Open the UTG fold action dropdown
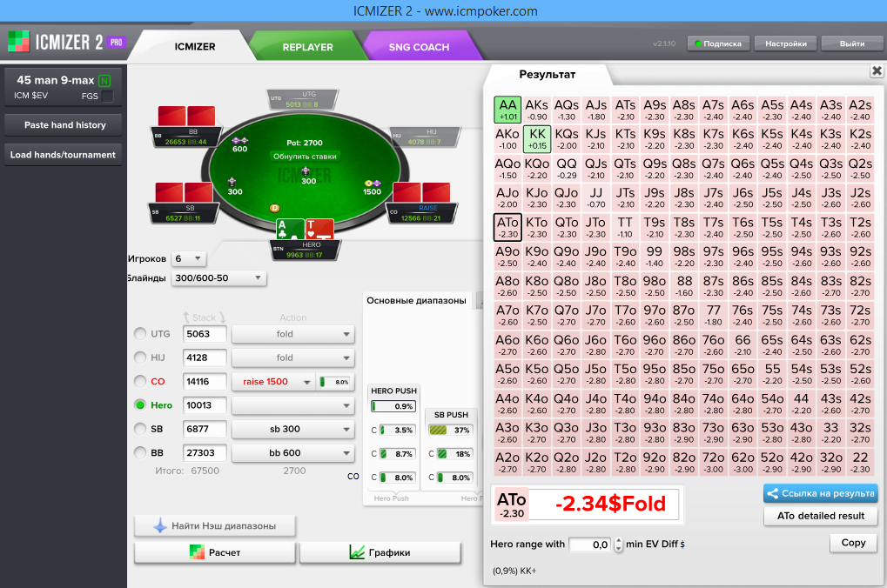This screenshot has width=887, height=588. coord(293,334)
